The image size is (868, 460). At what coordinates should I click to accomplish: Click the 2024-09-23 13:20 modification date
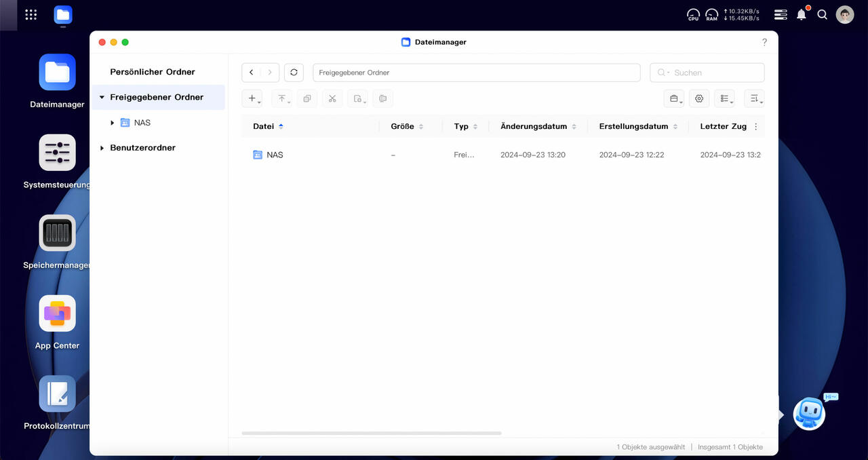tap(533, 155)
